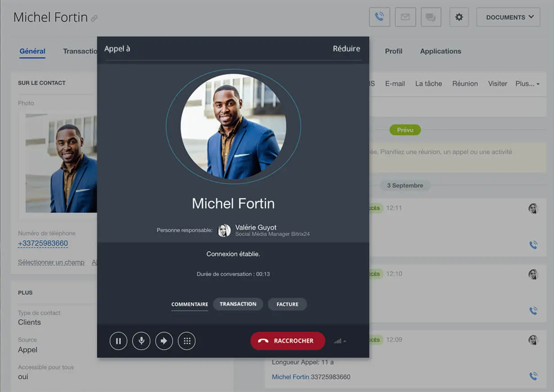Click the phone number +33725983660 link
The image size is (554, 392).
pos(43,243)
